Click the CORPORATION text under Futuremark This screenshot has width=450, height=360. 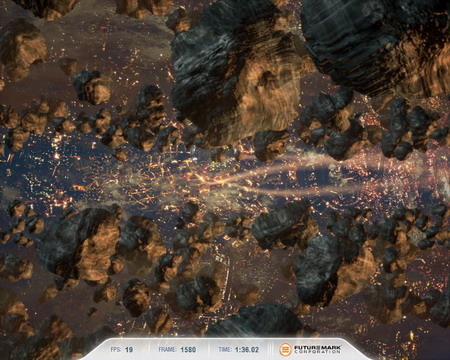pyautogui.click(x=317, y=352)
